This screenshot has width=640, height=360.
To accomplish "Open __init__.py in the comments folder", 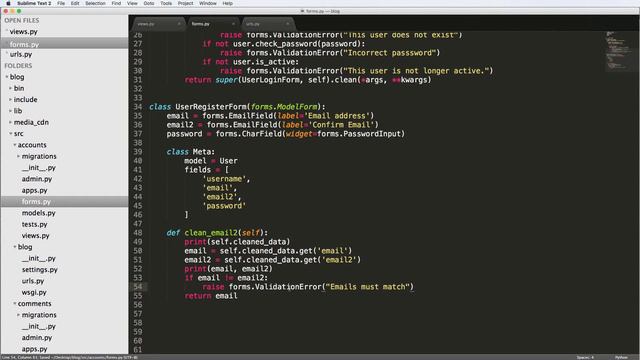I will pos(38,327).
